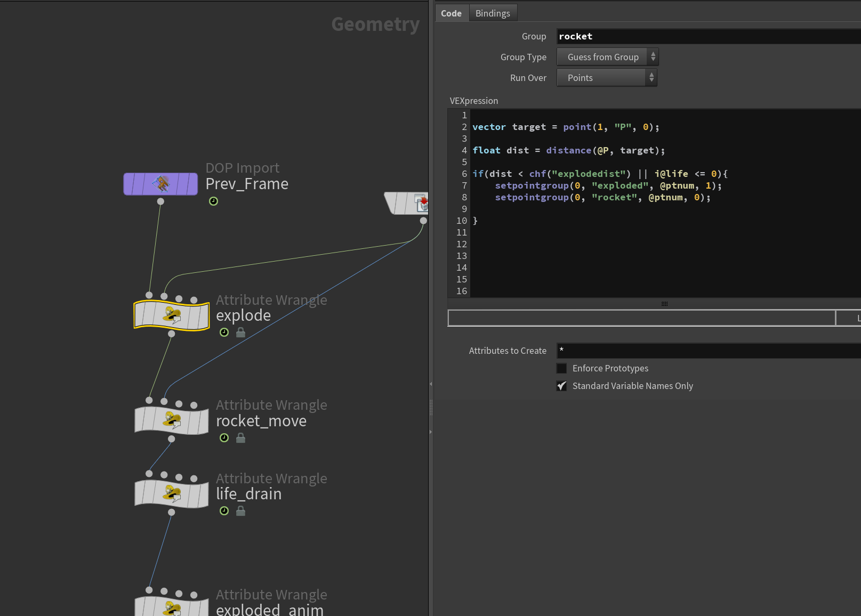Click the float dist code line
Viewport: 861px width, 616px height.
pos(569,150)
